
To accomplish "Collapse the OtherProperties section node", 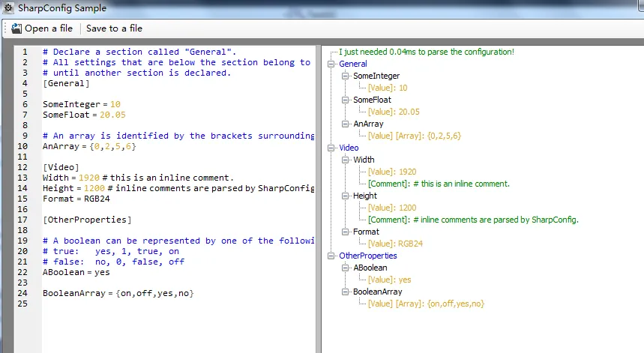I will coord(333,256).
